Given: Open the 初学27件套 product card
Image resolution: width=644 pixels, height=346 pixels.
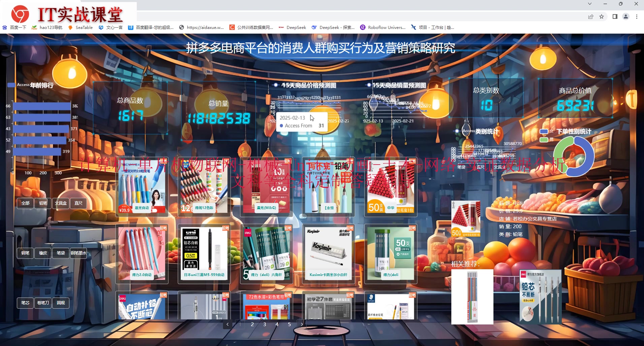Looking at the screenshot, I should pos(329,306).
